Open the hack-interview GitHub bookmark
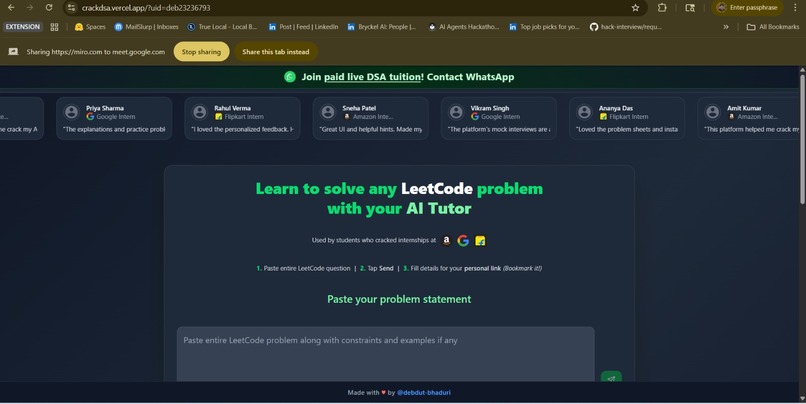 (626, 27)
